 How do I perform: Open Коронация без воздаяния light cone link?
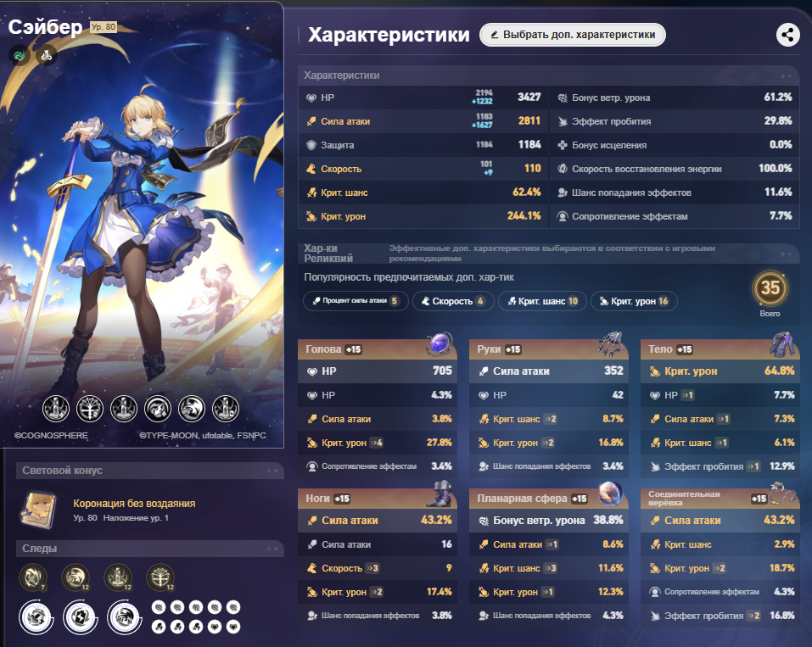(134, 503)
